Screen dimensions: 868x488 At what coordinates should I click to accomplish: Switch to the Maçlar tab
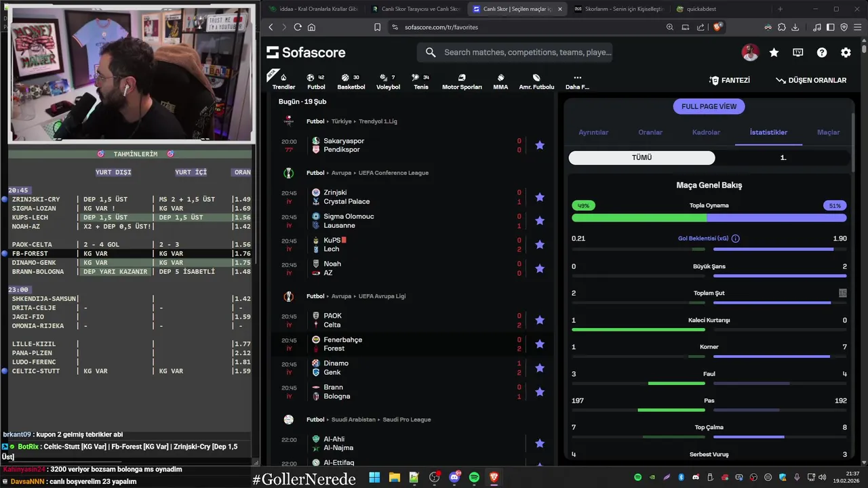[828, 132]
